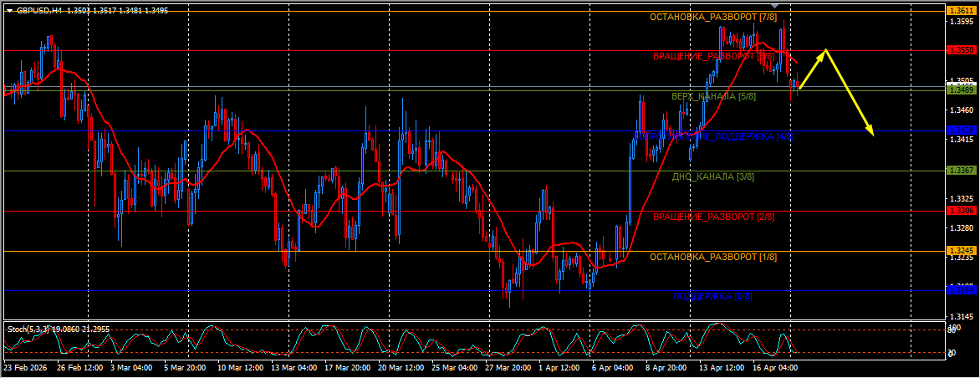Screen dimensions: 980x378
Task: Select the ВРАЩЕНИЕ_РАЗВОРОТ [6/8] level label
Action: 714,56
